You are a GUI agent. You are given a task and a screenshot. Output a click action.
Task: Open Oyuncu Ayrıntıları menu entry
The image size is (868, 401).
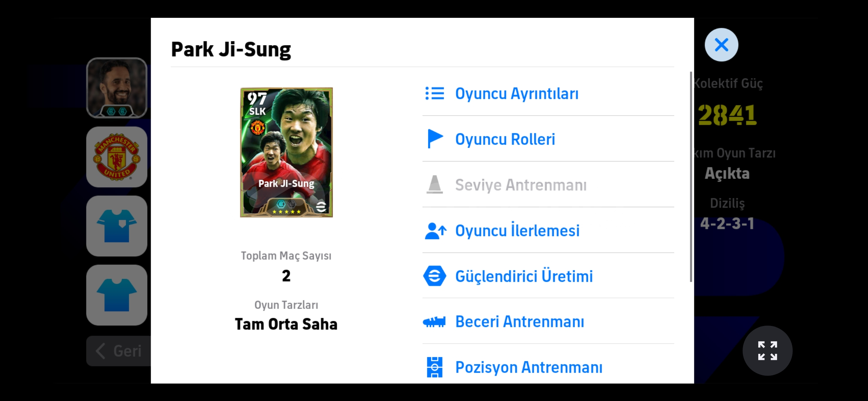(548, 94)
